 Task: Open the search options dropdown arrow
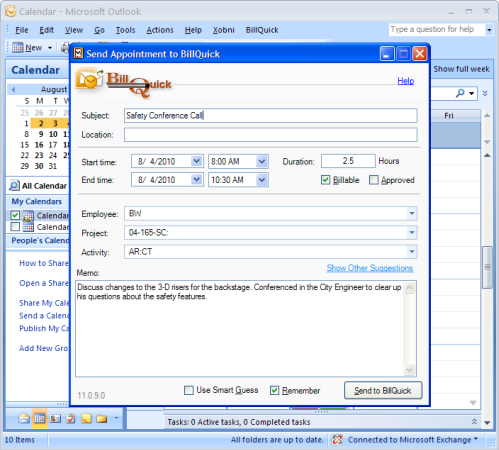point(471,93)
